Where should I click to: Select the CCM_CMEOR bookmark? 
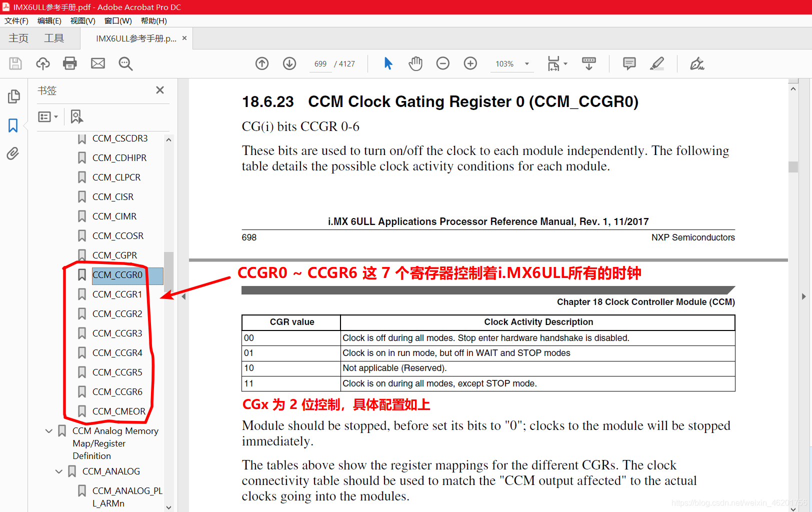119,411
